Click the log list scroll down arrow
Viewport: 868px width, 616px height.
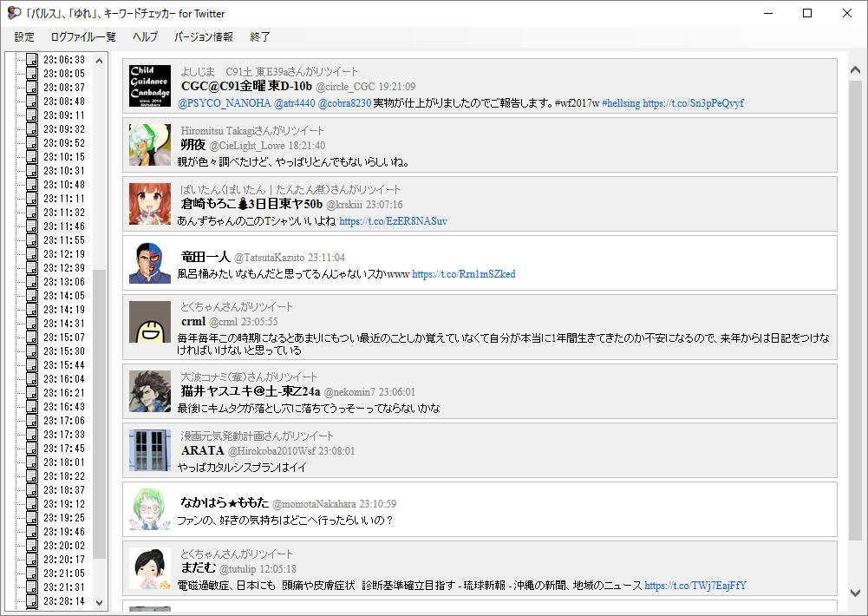pyautogui.click(x=100, y=603)
